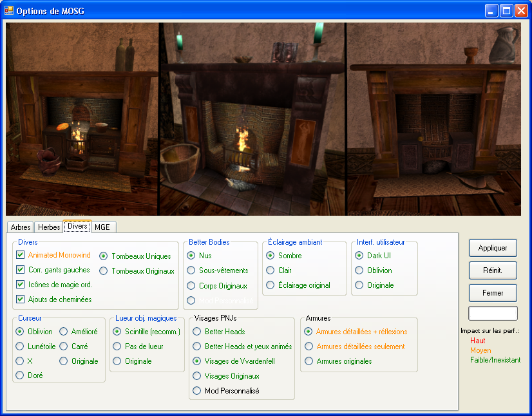Viewport: 532px width, 416px height.
Task: Select Originale under Interf. utilisateur
Action: click(359, 285)
